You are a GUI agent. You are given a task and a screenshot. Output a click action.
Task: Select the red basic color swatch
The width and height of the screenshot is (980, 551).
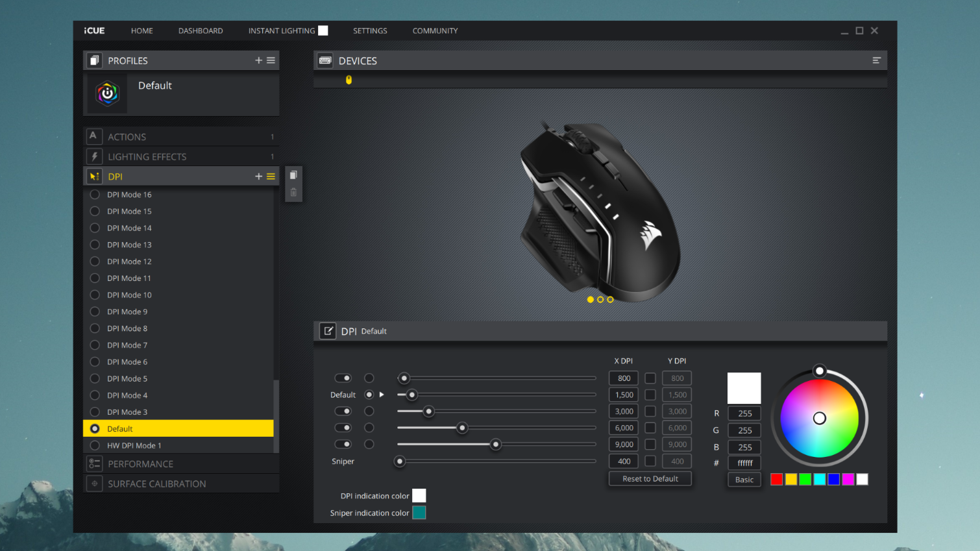pyautogui.click(x=776, y=479)
